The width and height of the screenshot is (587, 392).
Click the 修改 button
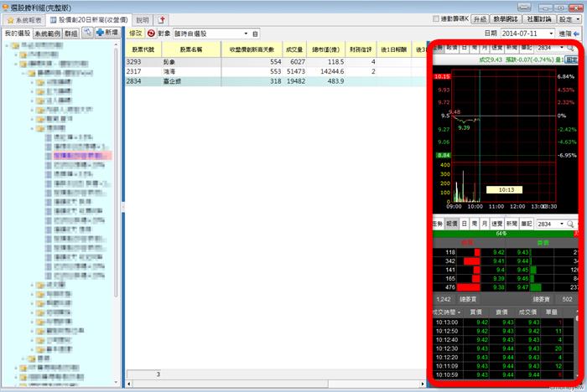pos(136,34)
